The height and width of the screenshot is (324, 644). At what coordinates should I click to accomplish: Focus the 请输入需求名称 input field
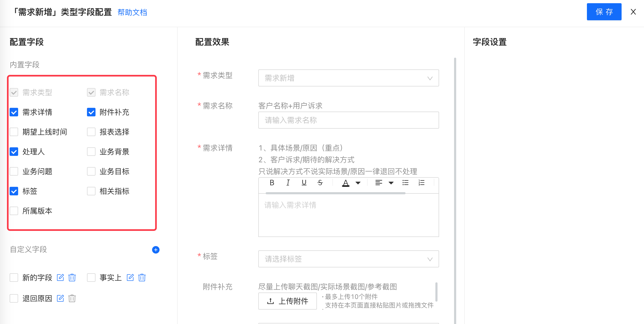[x=348, y=120]
